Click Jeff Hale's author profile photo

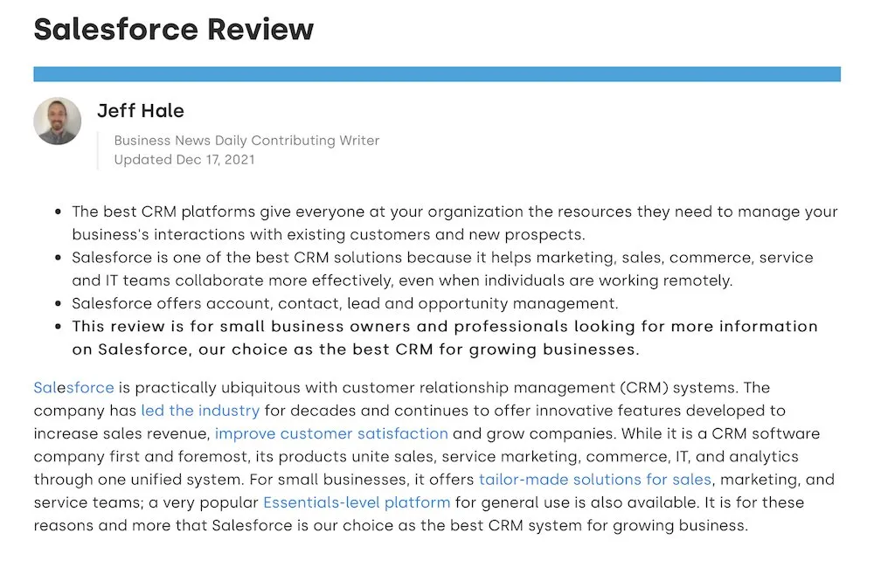[x=57, y=121]
